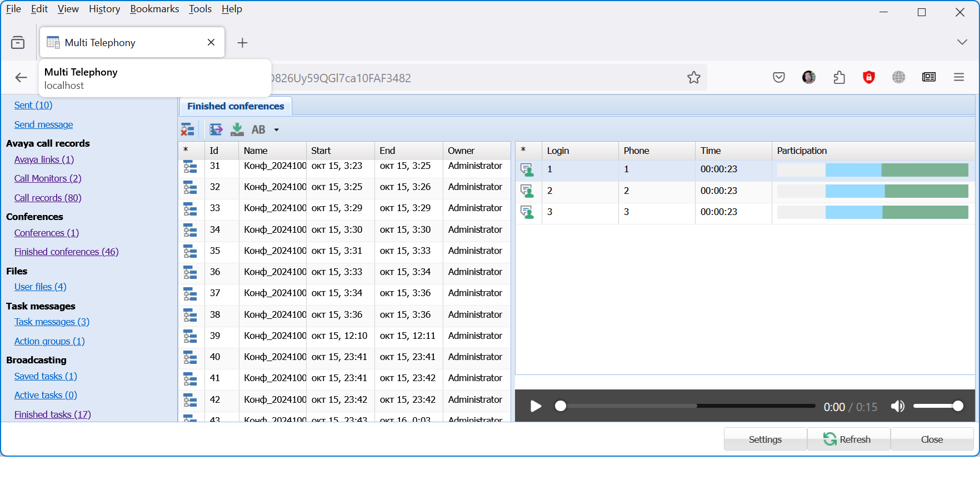Select the Finished conferences tab
This screenshot has height=480, width=980.
(236, 106)
